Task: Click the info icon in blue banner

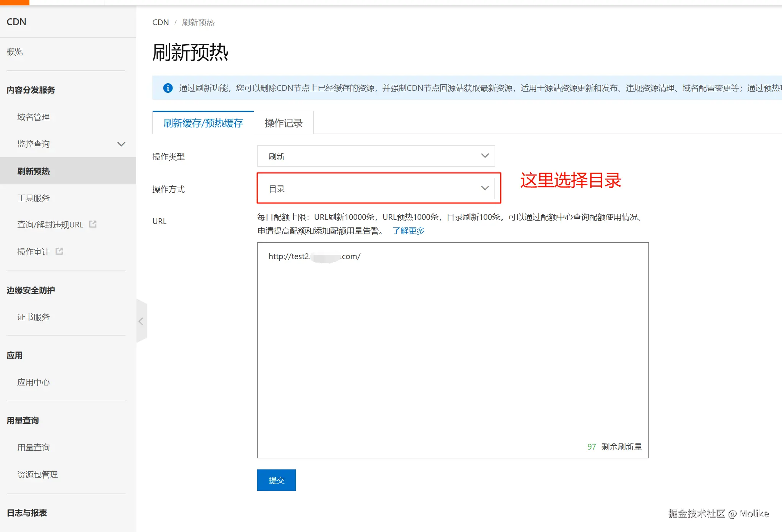Action: click(x=168, y=88)
